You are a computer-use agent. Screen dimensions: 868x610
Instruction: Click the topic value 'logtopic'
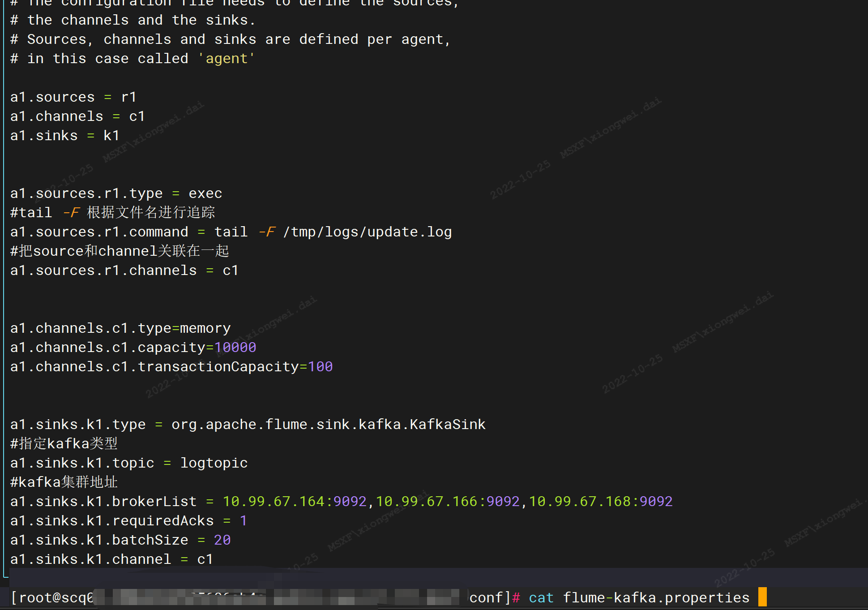[214, 463]
